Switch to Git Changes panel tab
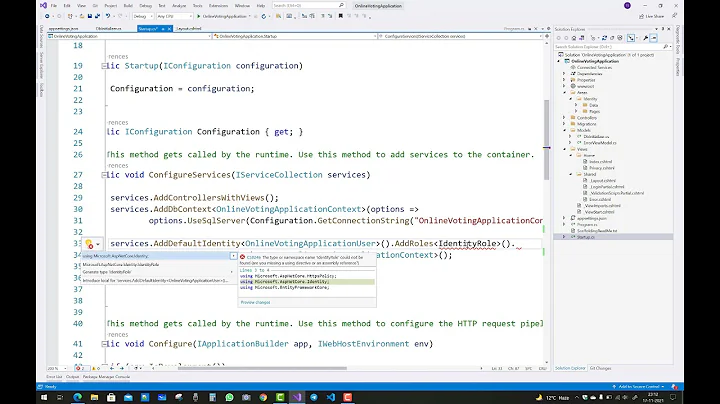 (600, 368)
